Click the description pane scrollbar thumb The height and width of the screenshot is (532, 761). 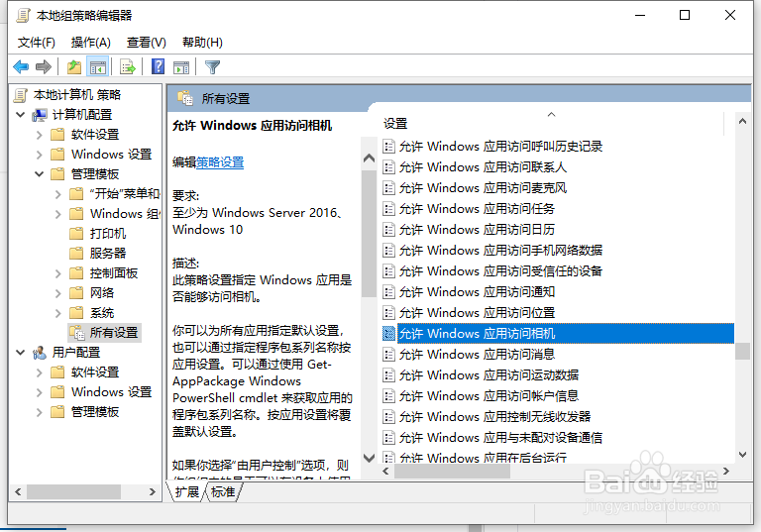tap(370, 234)
